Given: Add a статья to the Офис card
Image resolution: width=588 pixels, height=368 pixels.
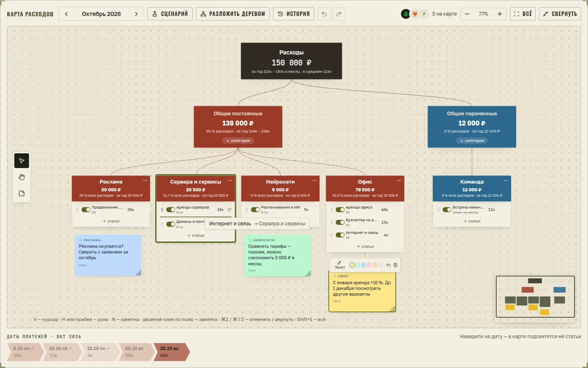Looking at the screenshot, I should tap(365, 247).
